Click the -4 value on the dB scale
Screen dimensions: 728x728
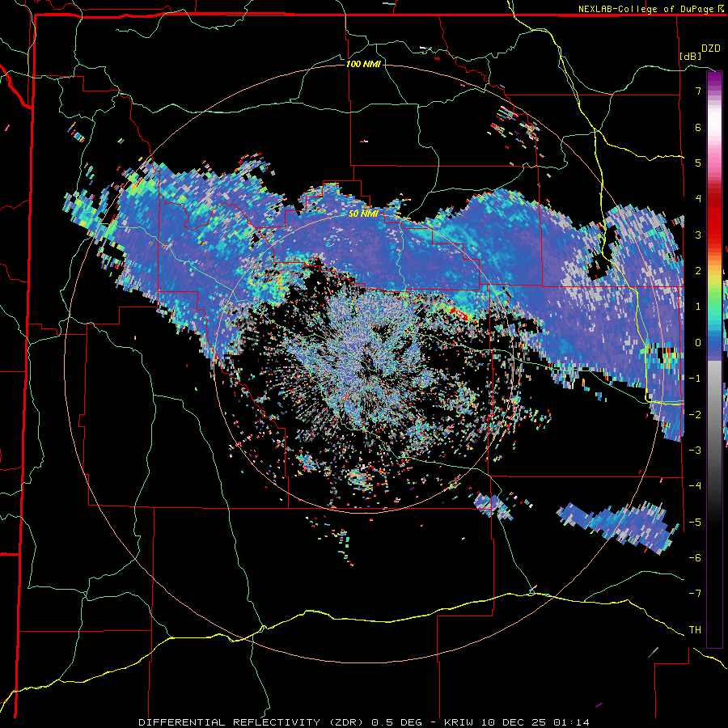point(695,486)
